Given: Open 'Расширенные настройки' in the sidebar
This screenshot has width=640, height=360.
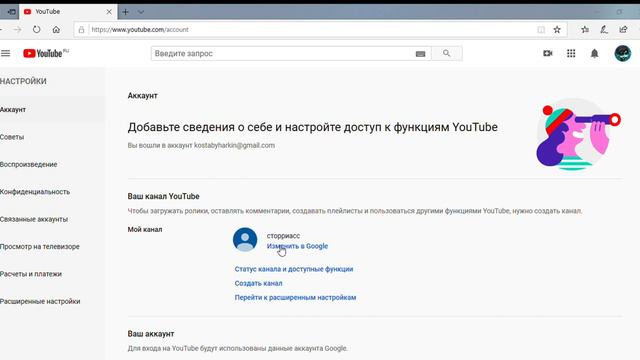Looking at the screenshot, I should pyautogui.click(x=40, y=301).
